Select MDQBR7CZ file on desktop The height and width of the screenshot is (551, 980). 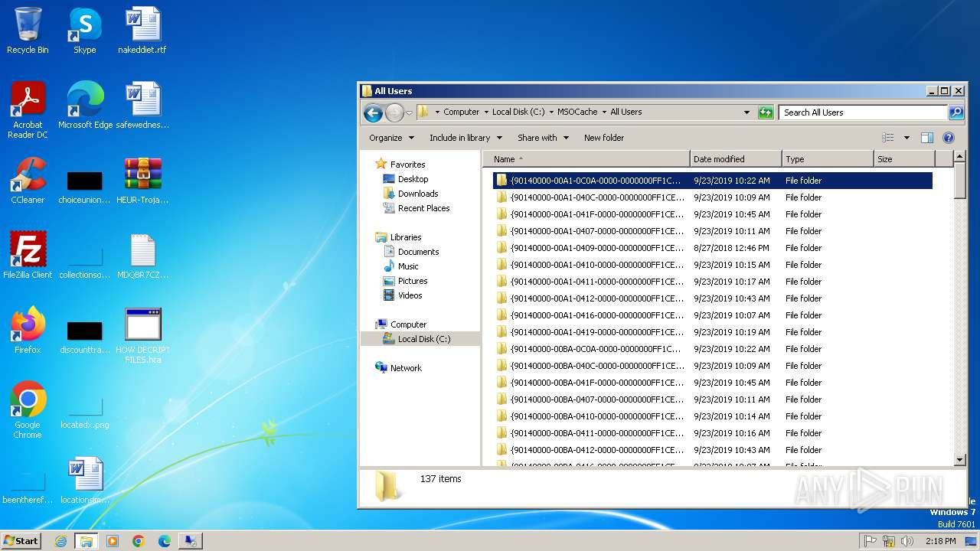click(142, 256)
